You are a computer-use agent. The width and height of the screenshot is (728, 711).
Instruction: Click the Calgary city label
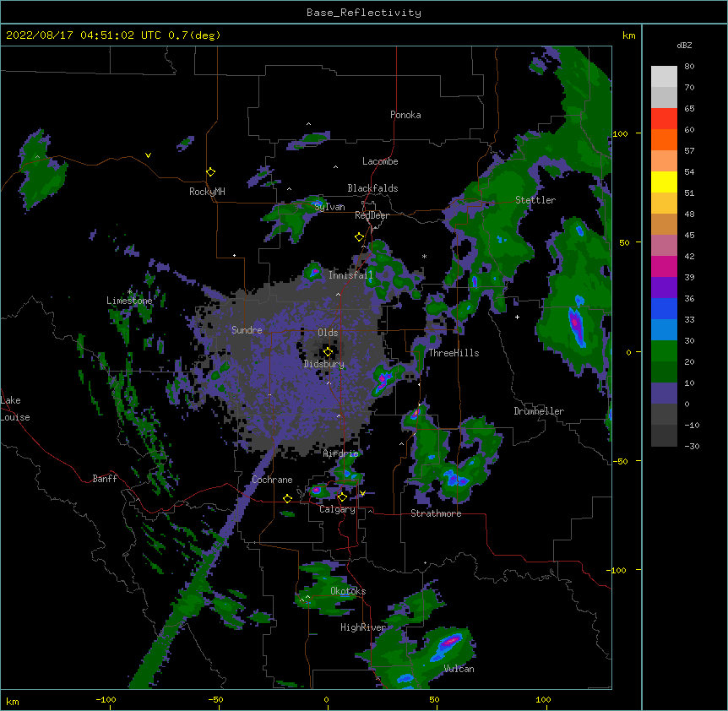click(337, 509)
